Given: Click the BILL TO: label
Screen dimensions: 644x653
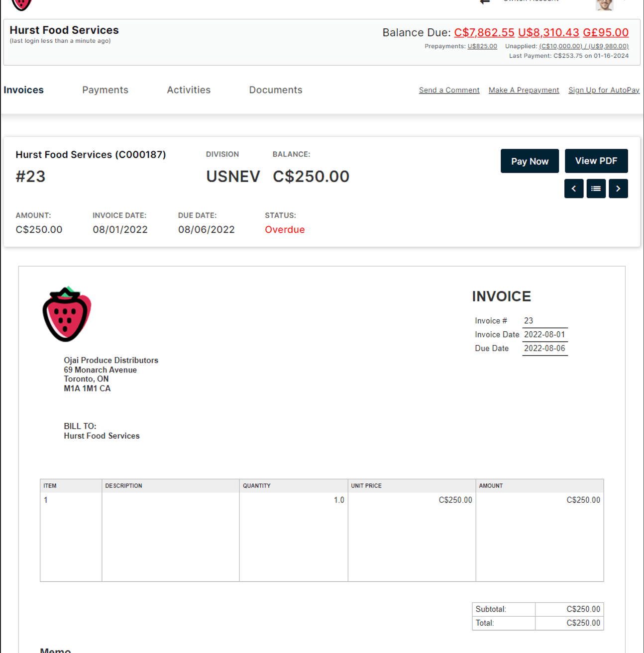Looking at the screenshot, I should pyautogui.click(x=80, y=426).
